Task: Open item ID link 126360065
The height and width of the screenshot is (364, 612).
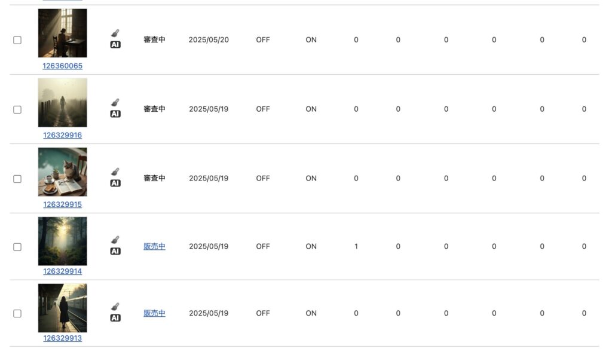Action: 62,66
